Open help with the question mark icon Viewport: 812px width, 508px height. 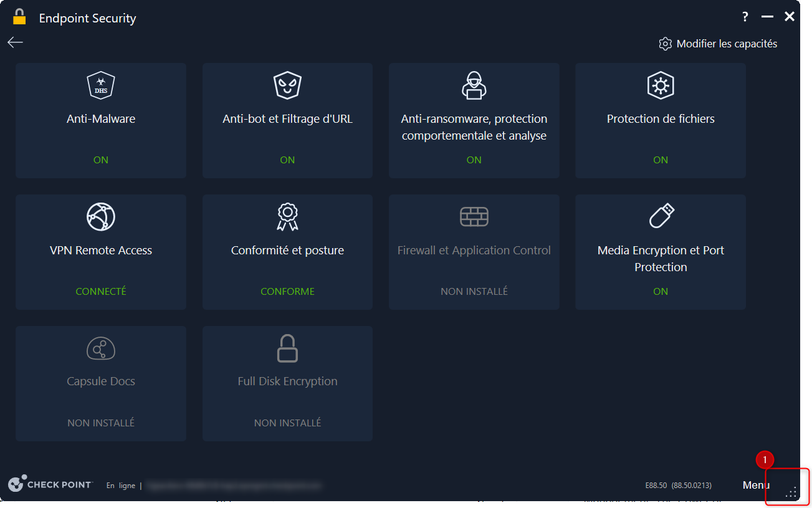tap(745, 17)
